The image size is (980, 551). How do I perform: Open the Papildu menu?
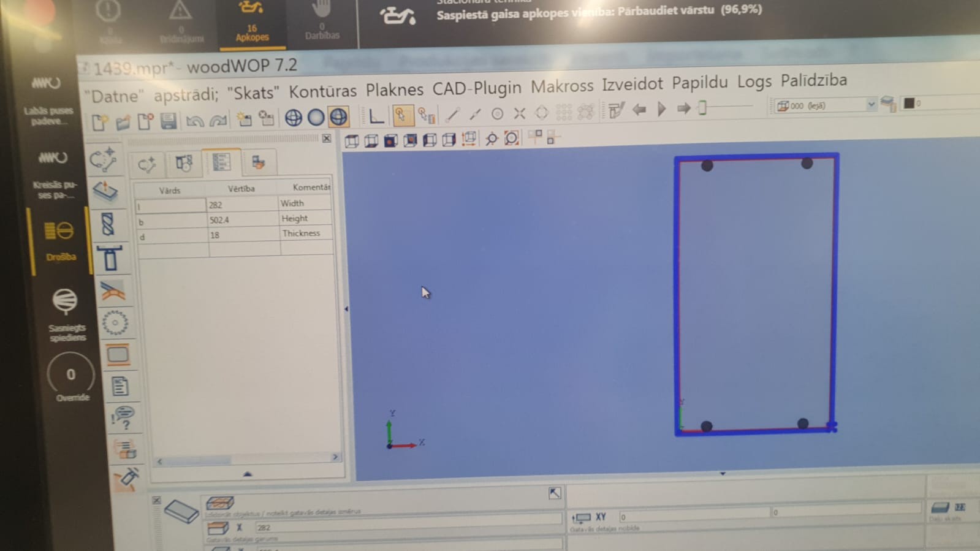(699, 82)
